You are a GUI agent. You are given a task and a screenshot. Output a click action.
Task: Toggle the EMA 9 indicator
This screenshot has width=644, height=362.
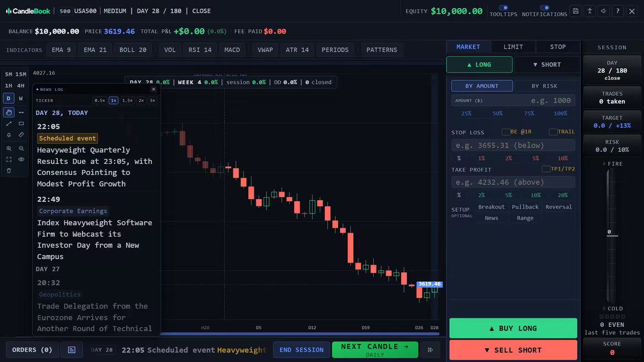61,50
